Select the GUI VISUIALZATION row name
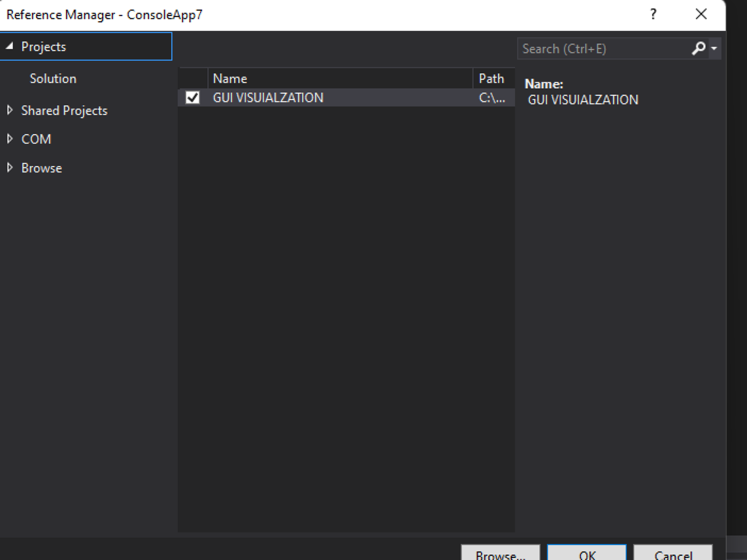 [268, 98]
